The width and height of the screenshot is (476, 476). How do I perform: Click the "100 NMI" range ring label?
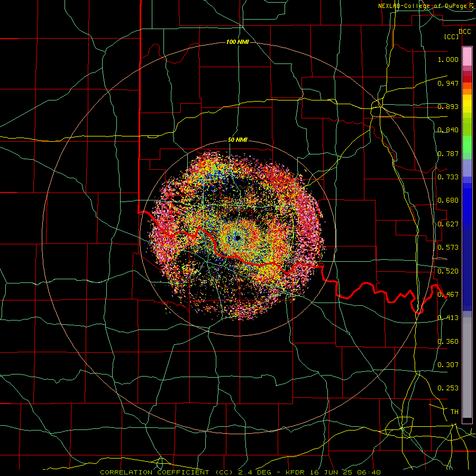coord(237,42)
